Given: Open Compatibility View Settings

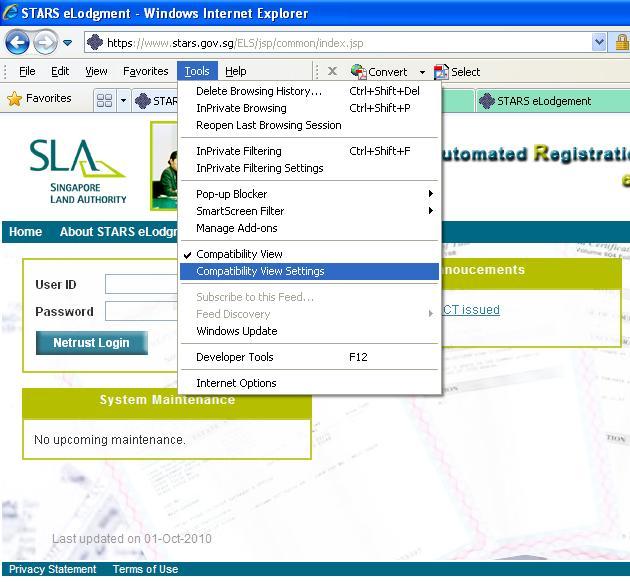Looking at the screenshot, I should tap(309, 271).
